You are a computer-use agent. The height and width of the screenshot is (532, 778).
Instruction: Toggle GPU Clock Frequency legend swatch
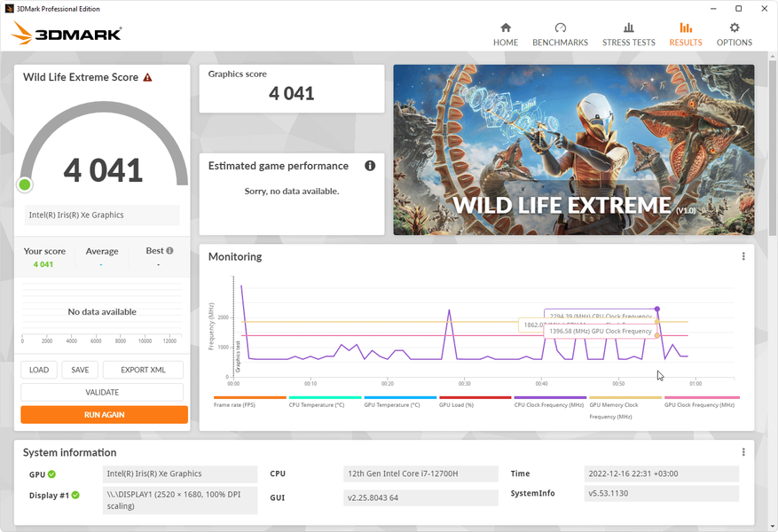pyautogui.click(x=702, y=397)
